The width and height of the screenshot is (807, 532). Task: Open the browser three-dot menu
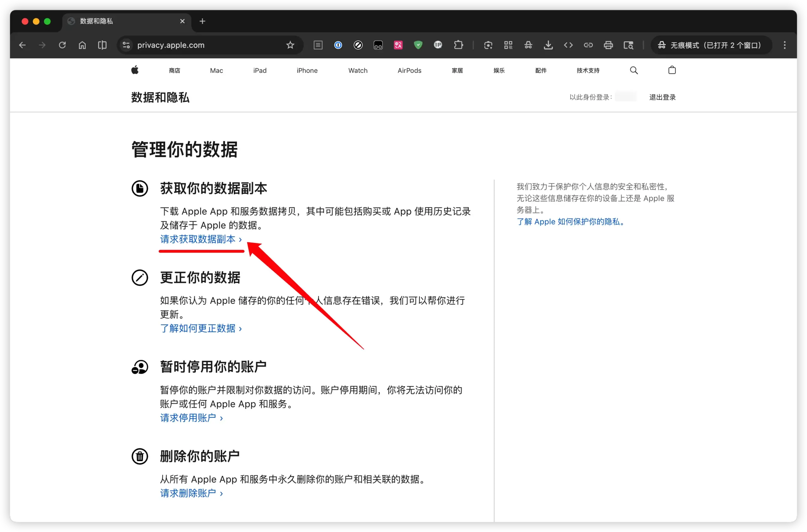click(785, 45)
